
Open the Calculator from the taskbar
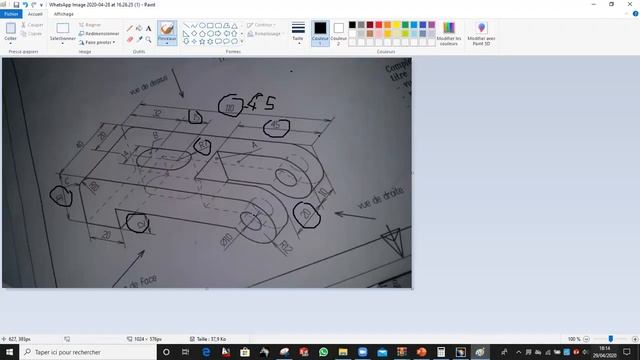click(x=441, y=352)
